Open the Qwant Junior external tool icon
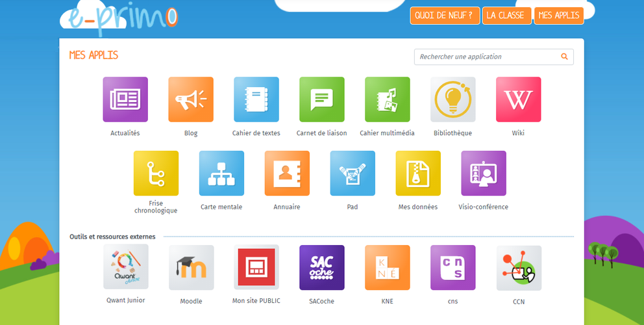 (x=126, y=266)
